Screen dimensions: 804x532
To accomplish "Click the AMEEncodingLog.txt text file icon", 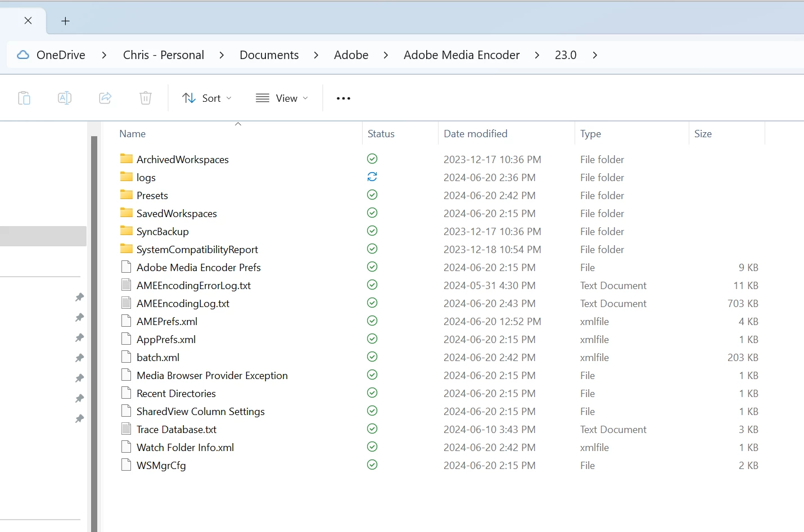I will tap(127, 303).
